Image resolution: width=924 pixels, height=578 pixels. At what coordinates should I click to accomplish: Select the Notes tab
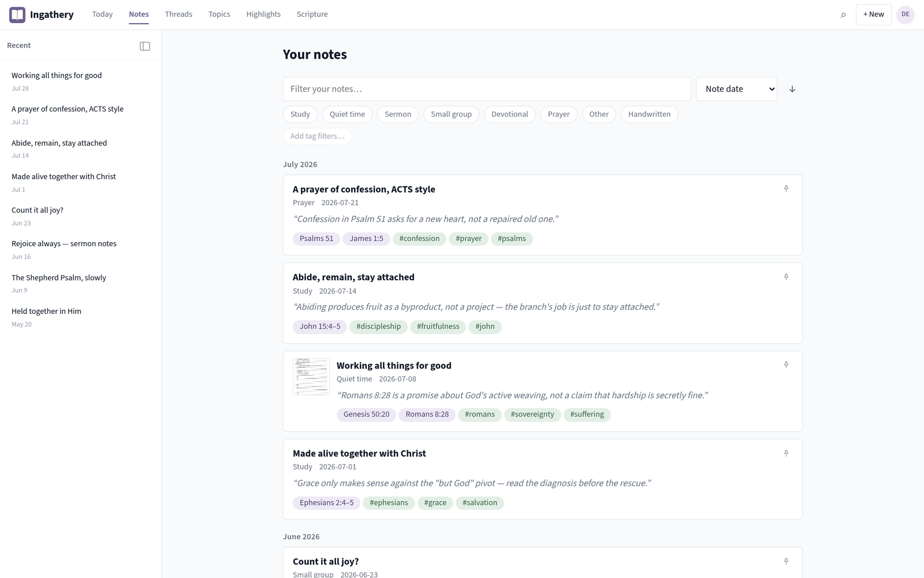[x=139, y=14]
